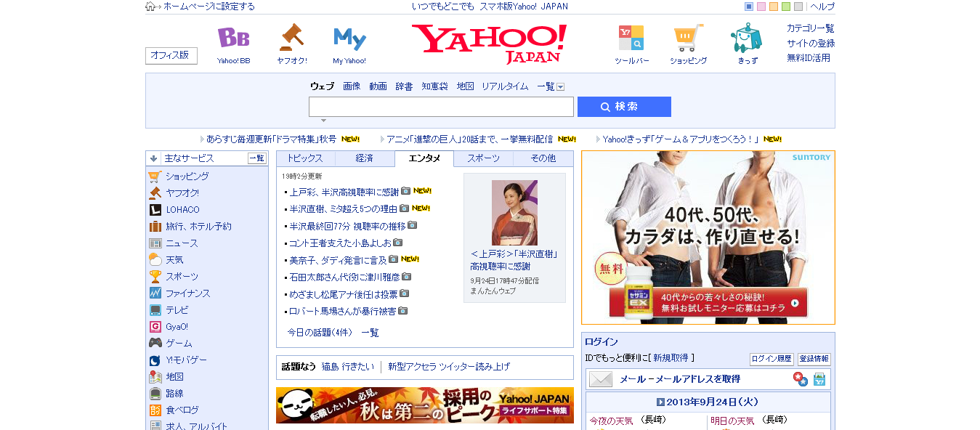Screen dimensions: 980x430
Task: Switch to the 経済 tab
Action: pos(365,158)
